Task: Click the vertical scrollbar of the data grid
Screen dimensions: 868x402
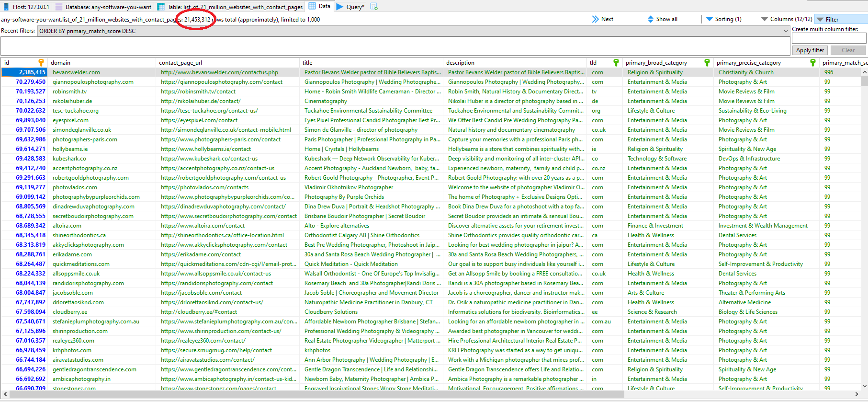Action: coord(864,230)
